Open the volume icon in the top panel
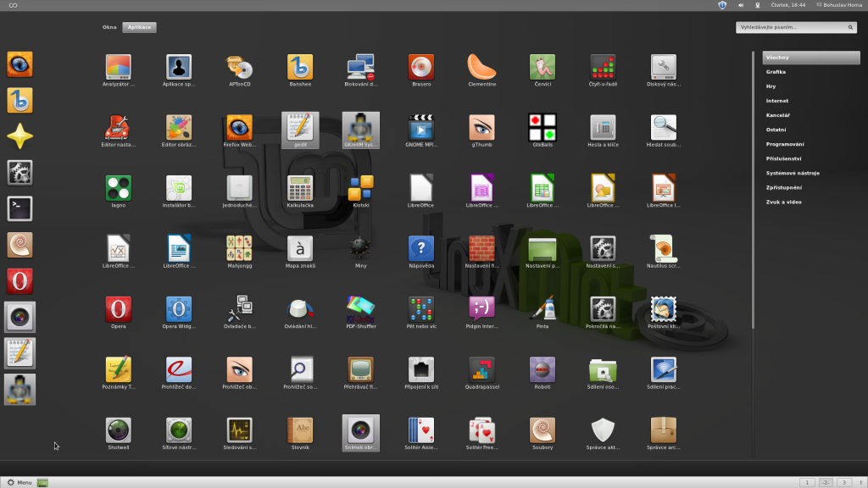Viewport: 868px width, 488px height. coord(740,5)
